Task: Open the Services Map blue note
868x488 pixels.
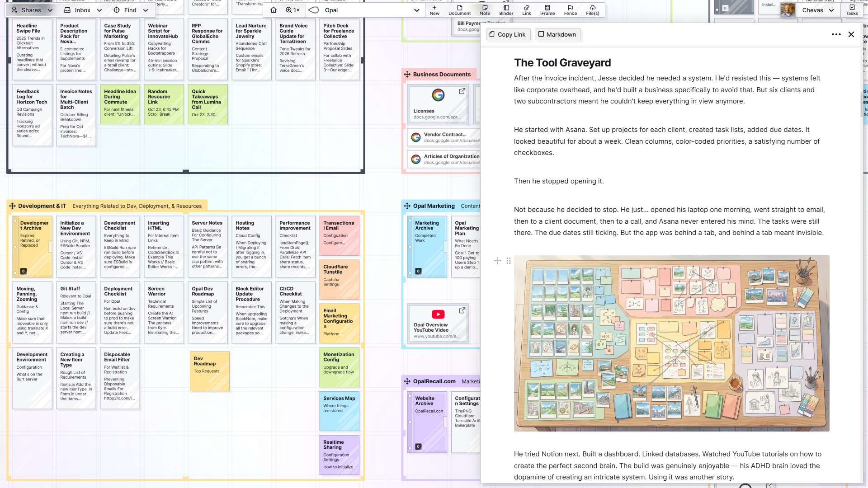Action: pos(340,411)
